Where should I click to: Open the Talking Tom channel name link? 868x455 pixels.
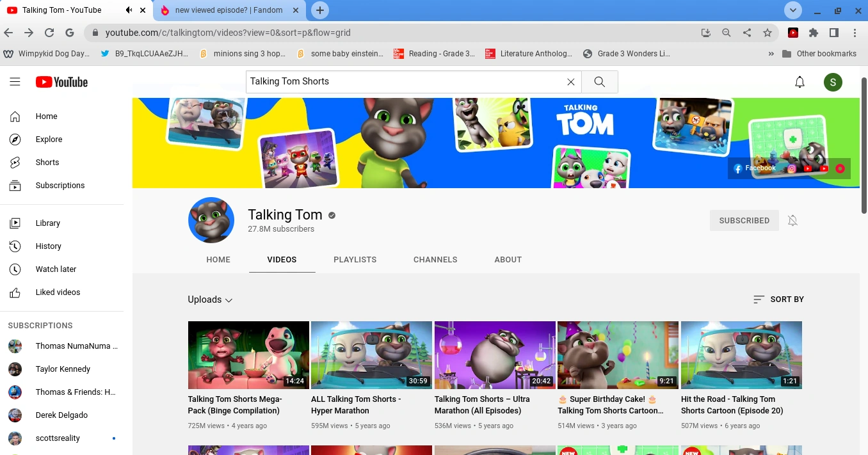pyautogui.click(x=285, y=214)
